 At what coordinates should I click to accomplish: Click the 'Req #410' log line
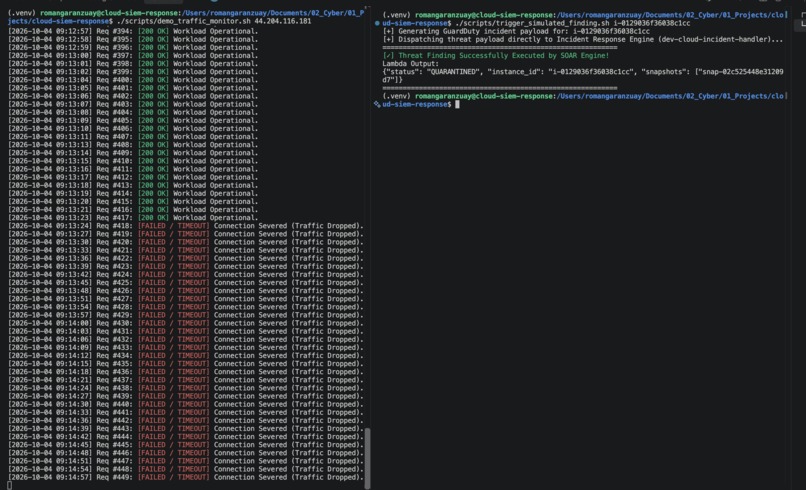pyautogui.click(x=133, y=161)
